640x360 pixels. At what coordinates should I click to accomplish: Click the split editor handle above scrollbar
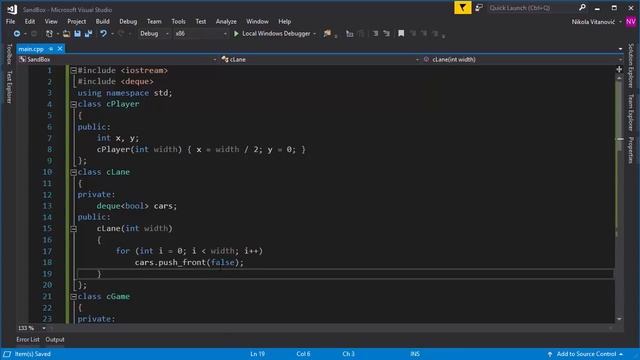click(x=619, y=69)
